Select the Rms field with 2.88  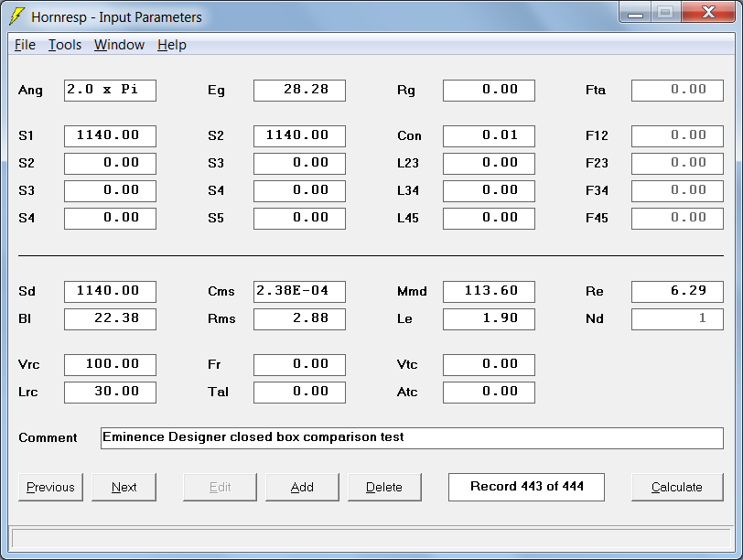(x=299, y=318)
